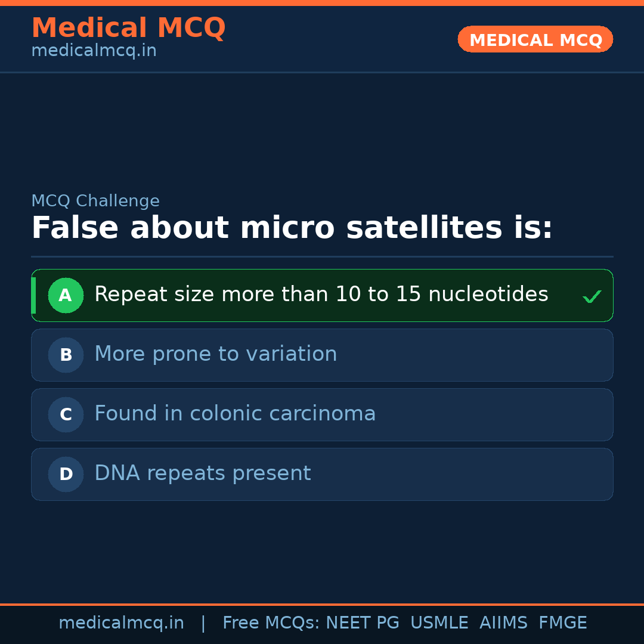644x644 pixels.
Task: Click the orange MEDICAL MCQ badge
Action: click(x=535, y=39)
